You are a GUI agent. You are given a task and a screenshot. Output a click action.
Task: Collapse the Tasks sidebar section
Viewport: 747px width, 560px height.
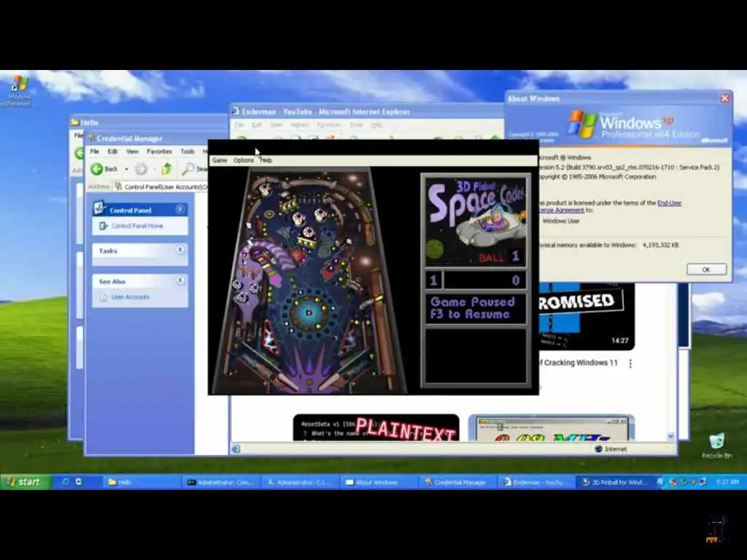180,250
